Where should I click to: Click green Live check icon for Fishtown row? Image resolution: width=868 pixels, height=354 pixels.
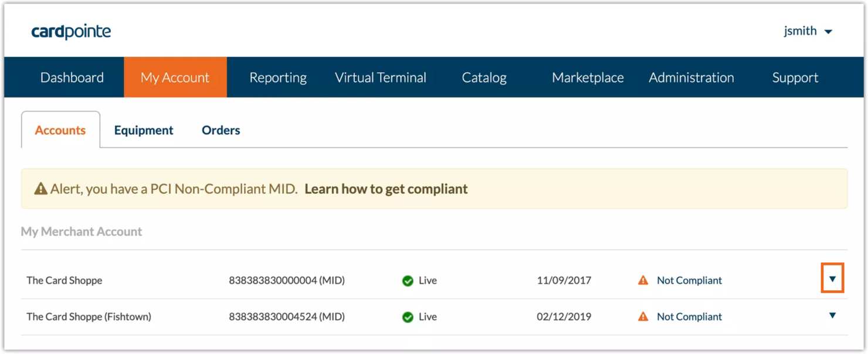tap(408, 317)
